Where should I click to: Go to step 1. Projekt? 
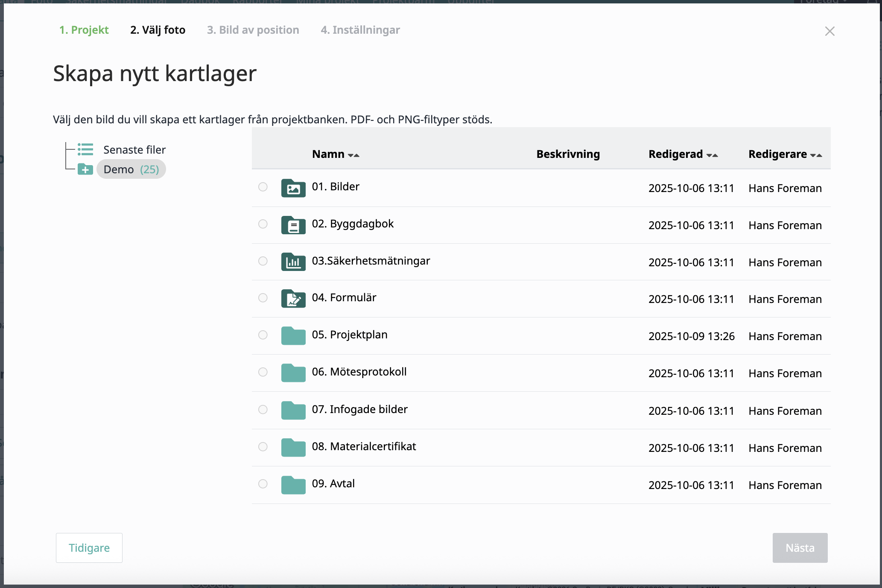click(84, 30)
